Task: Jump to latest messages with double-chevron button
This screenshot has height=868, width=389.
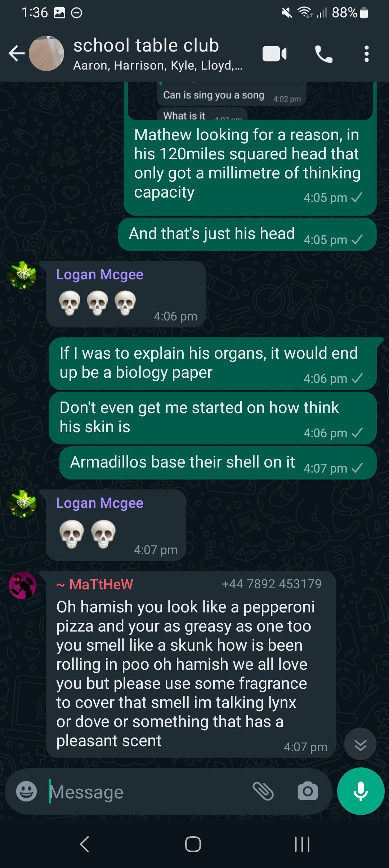Action: (360, 744)
